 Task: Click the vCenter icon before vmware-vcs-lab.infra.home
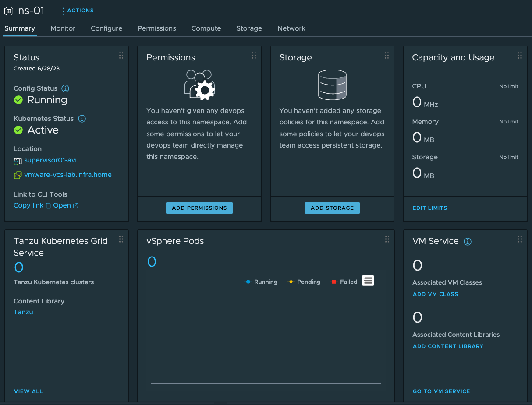point(18,175)
